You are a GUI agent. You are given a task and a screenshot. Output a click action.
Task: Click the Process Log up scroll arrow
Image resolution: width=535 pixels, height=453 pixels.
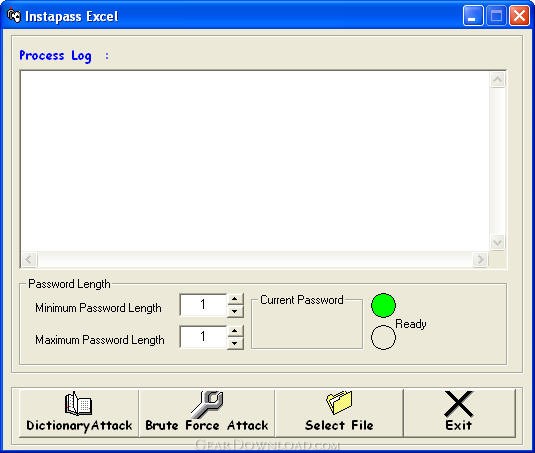tap(497, 80)
